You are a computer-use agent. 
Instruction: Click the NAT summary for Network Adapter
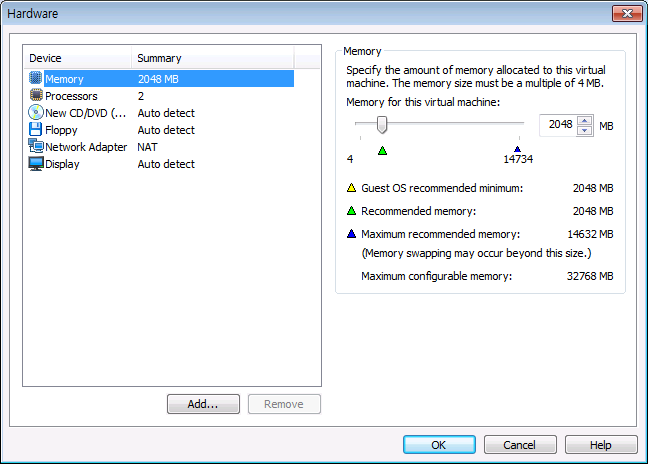tap(148, 147)
